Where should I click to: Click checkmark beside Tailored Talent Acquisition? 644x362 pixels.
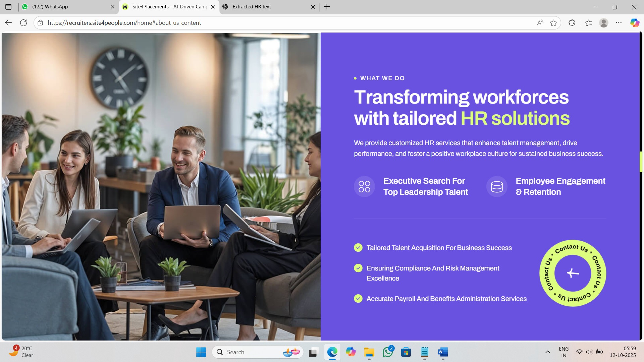358,248
